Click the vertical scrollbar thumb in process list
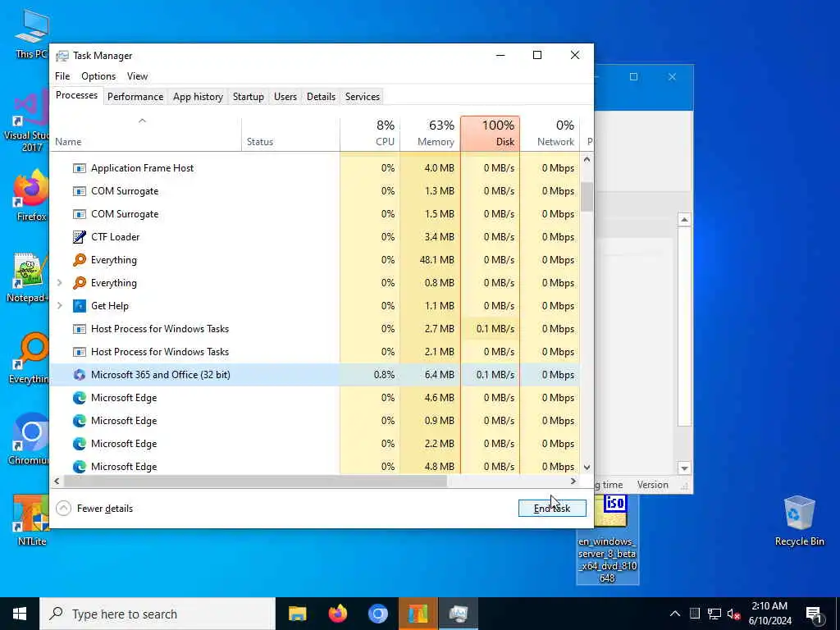 point(587,197)
